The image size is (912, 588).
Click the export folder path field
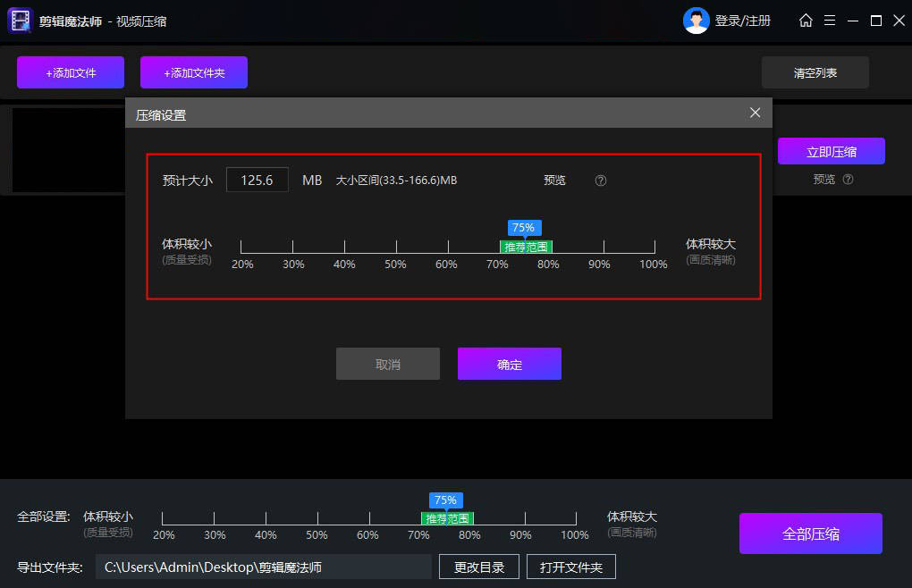(264, 567)
